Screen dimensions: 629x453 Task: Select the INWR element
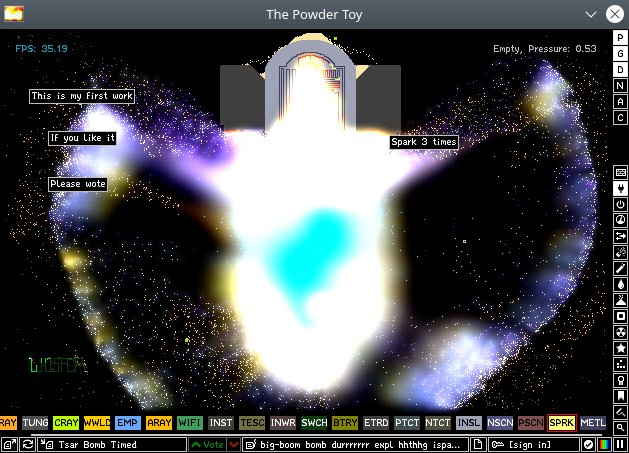(x=283, y=423)
